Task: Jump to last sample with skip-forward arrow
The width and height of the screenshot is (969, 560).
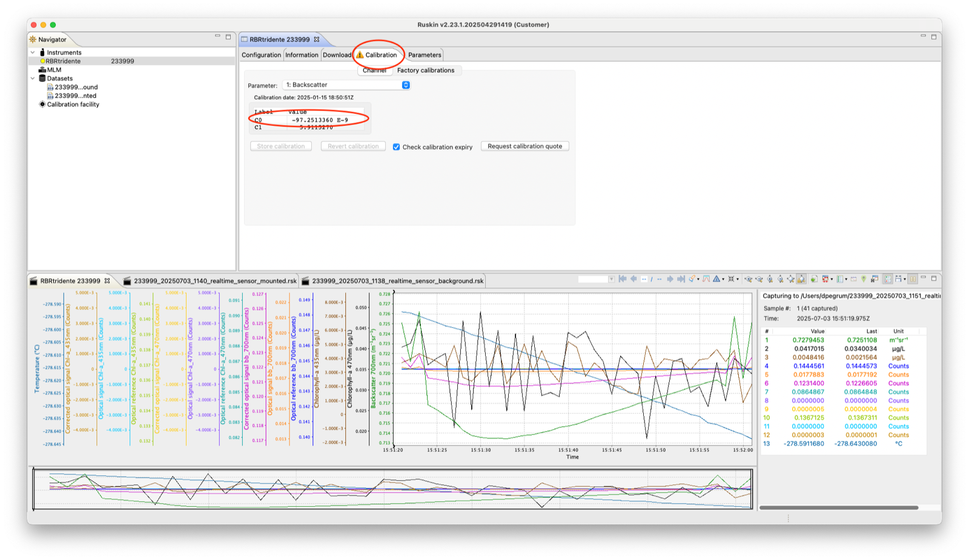Action: pos(681,279)
